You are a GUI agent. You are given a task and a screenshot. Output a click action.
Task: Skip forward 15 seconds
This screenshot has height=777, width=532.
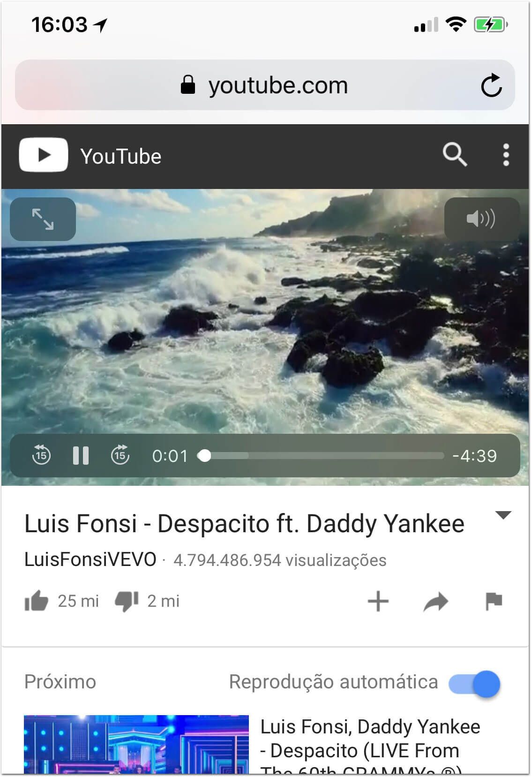(x=120, y=455)
